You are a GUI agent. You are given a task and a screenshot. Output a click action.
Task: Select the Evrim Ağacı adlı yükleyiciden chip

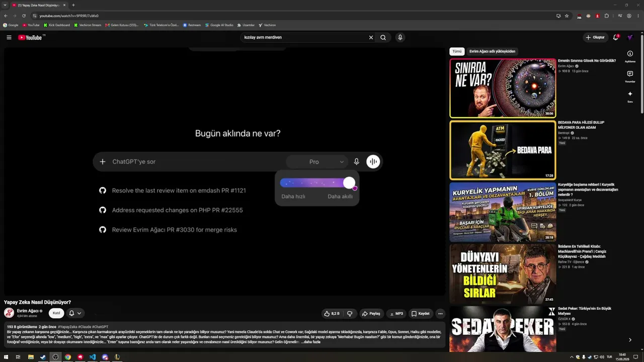tap(492, 51)
